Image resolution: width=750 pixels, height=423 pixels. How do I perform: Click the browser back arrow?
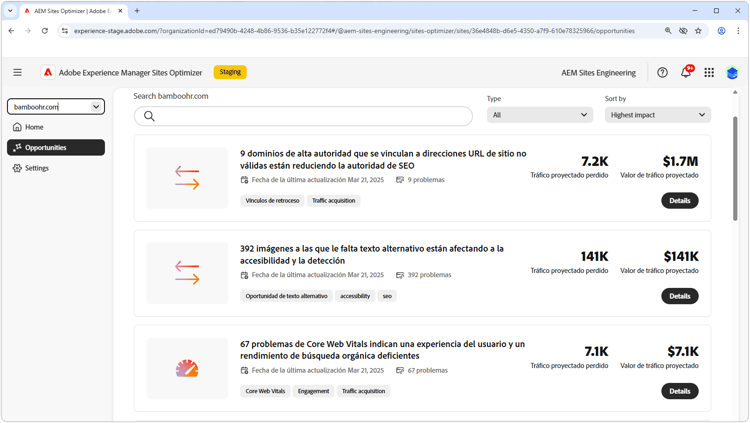tap(11, 31)
